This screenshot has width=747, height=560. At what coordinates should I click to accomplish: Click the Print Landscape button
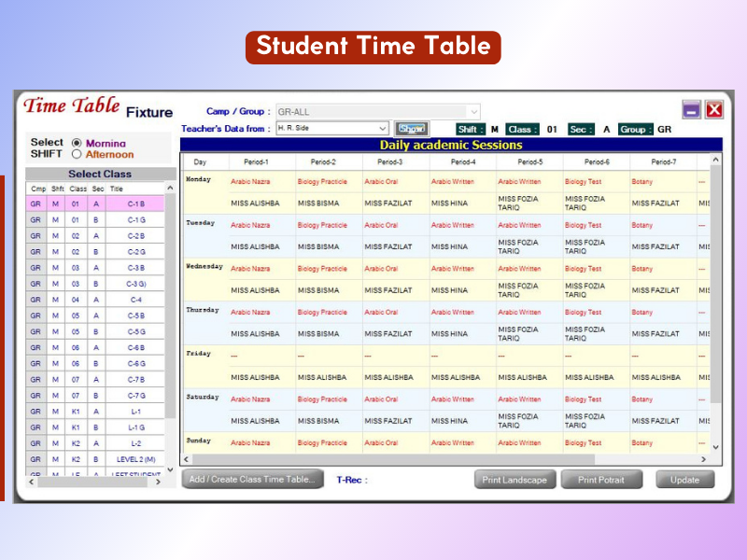pyautogui.click(x=514, y=480)
